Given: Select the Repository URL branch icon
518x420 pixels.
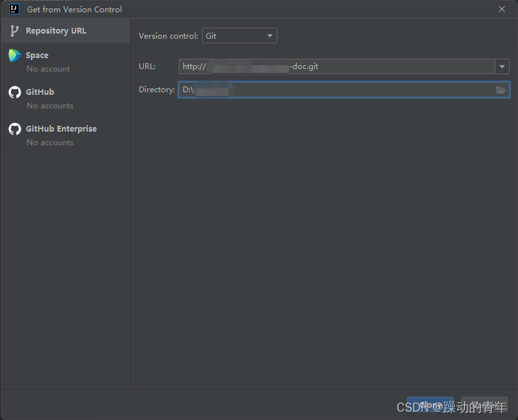Looking at the screenshot, I should pyautogui.click(x=14, y=31).
